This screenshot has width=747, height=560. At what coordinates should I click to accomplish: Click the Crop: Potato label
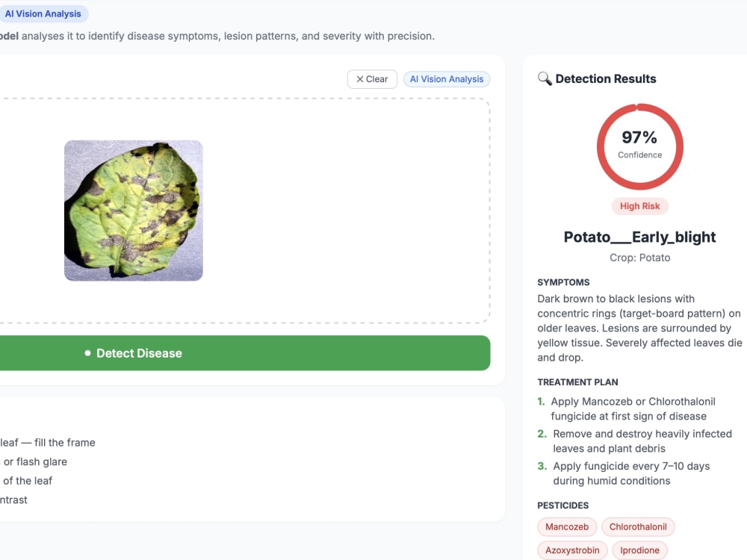640,258
